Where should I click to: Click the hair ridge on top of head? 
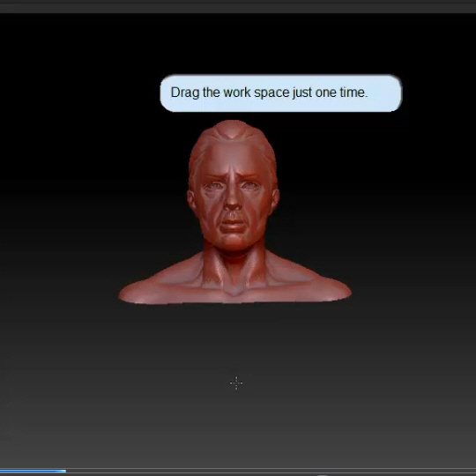pos(232,130)
